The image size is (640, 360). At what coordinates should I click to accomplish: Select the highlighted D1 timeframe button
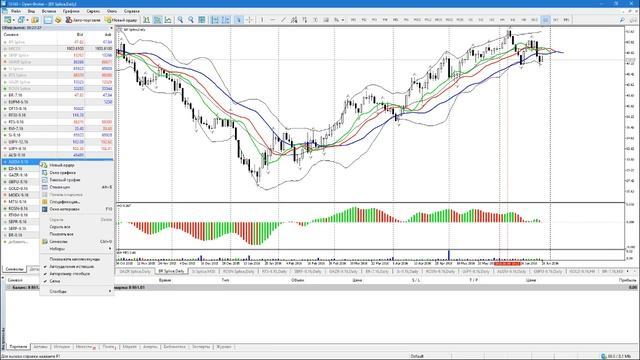(545, 20)
